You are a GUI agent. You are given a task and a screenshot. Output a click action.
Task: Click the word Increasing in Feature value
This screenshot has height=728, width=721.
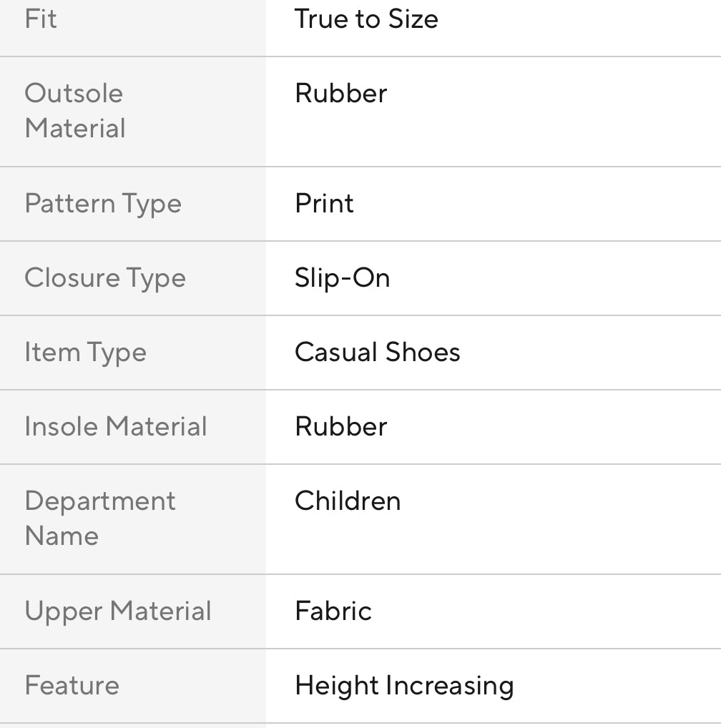(449, 686)
